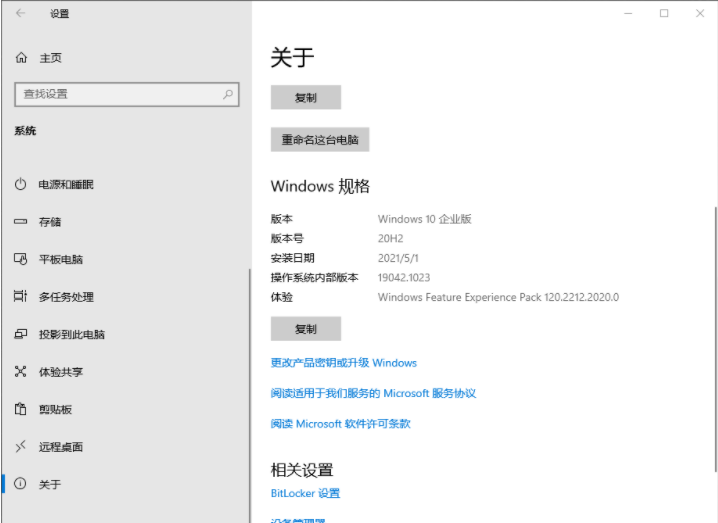Viewport: 718px width, 523px height.
Task: Select the 剪贴板 clipboard icon
Action: (x=20, y=409)
